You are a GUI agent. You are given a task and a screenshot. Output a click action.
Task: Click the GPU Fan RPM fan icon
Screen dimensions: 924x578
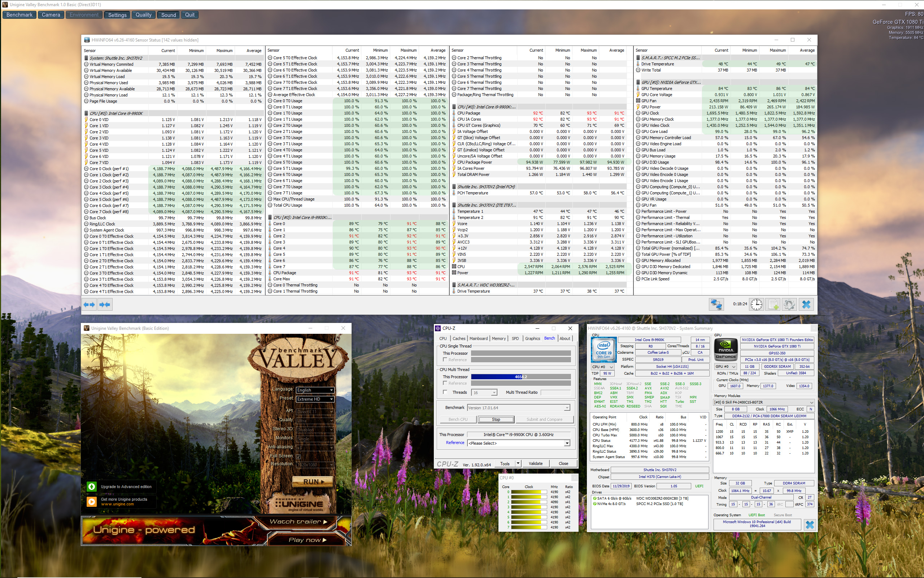(638, 101)
